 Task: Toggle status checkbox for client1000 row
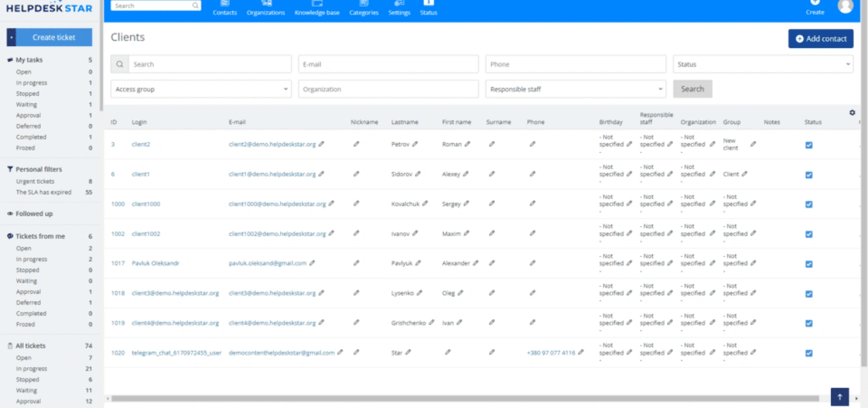(808, 205)
